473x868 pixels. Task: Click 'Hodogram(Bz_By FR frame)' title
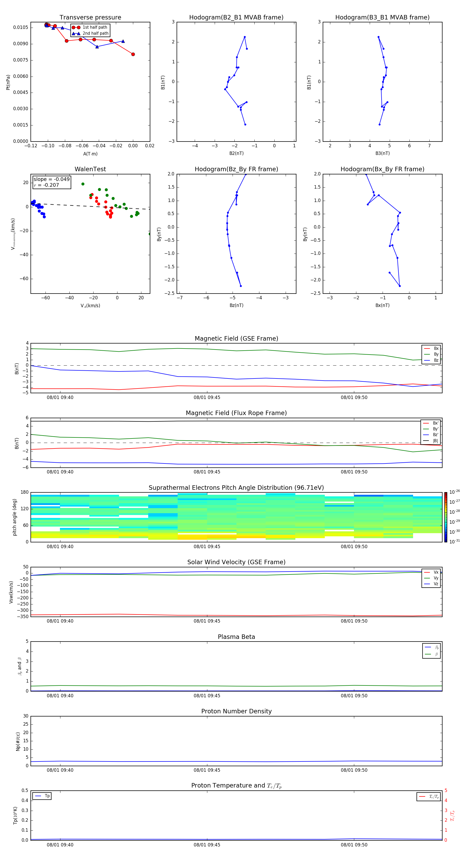236,169
